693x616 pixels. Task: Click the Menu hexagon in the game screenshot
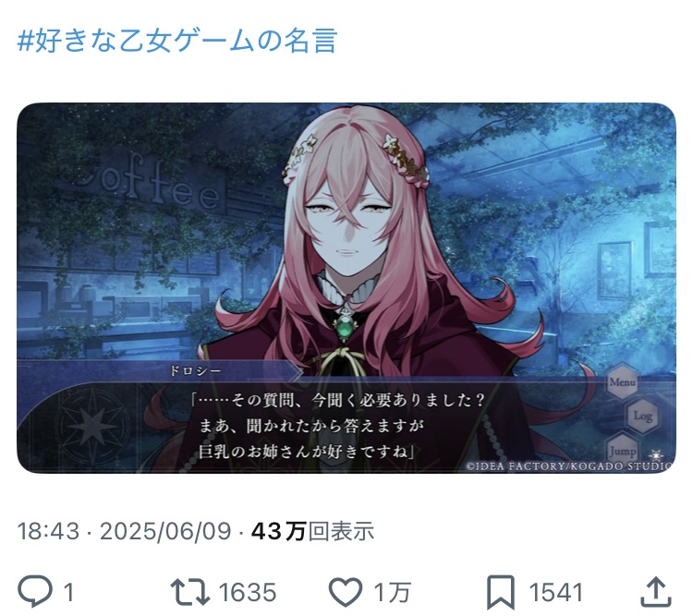click(x=622, y=381)
